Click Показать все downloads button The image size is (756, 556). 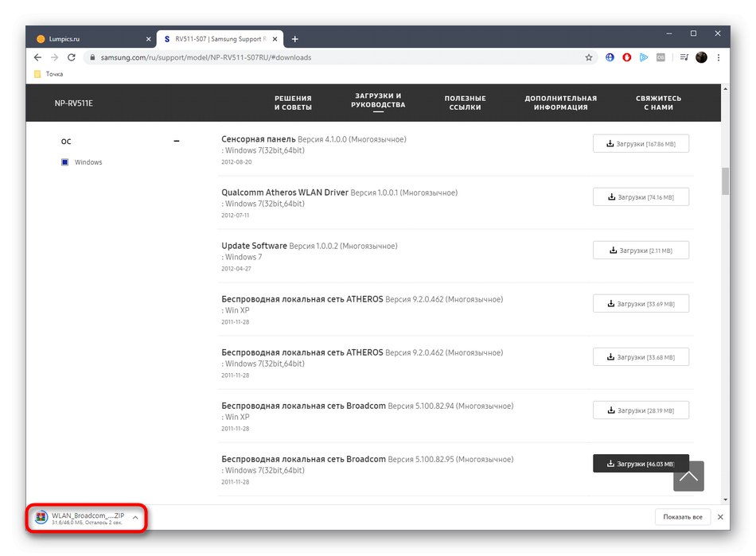click(682, 517)
